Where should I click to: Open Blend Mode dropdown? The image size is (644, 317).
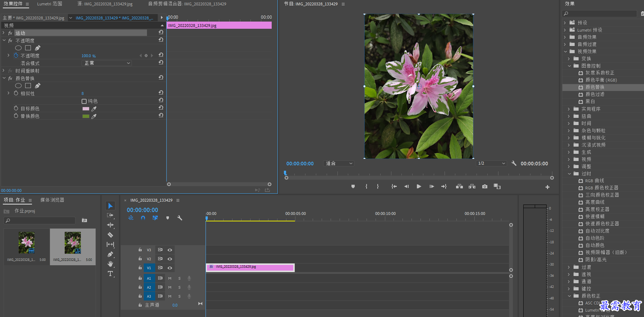point(107,63)
